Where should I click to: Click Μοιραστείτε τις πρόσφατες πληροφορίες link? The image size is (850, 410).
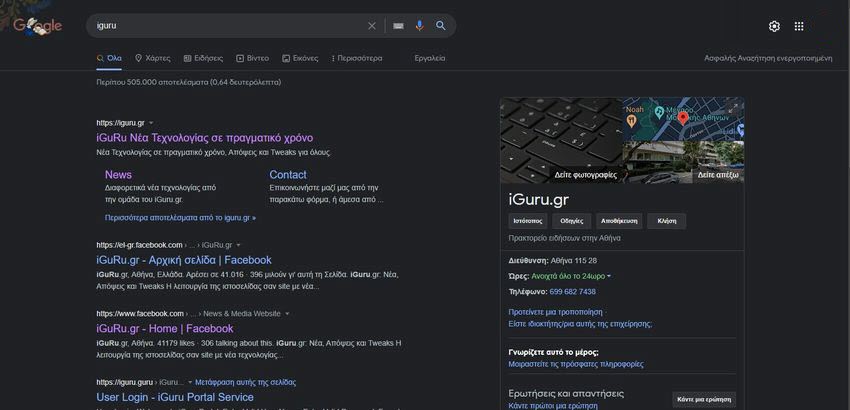tap(576, 364)
